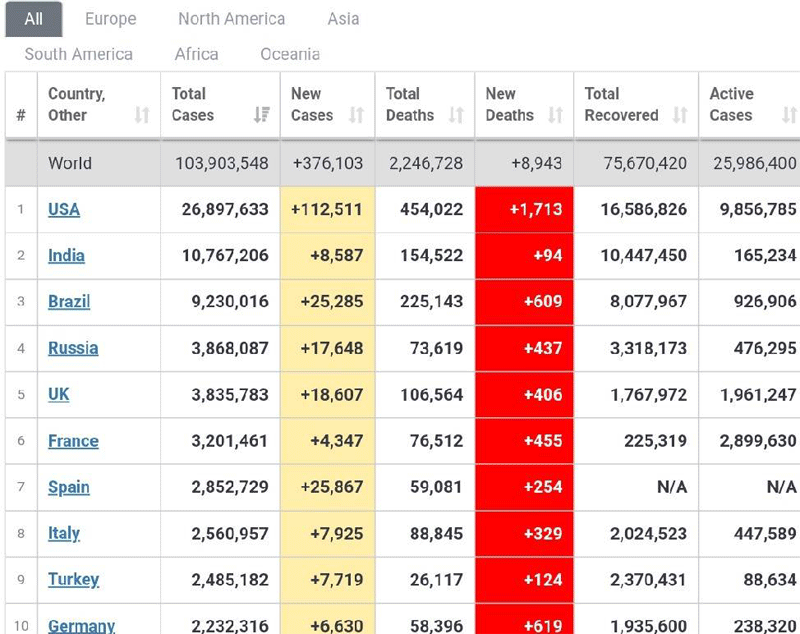The height and width of the screenshot is (634, 800).
Task: Follow the Brazil link
Action: click(69, 301)
